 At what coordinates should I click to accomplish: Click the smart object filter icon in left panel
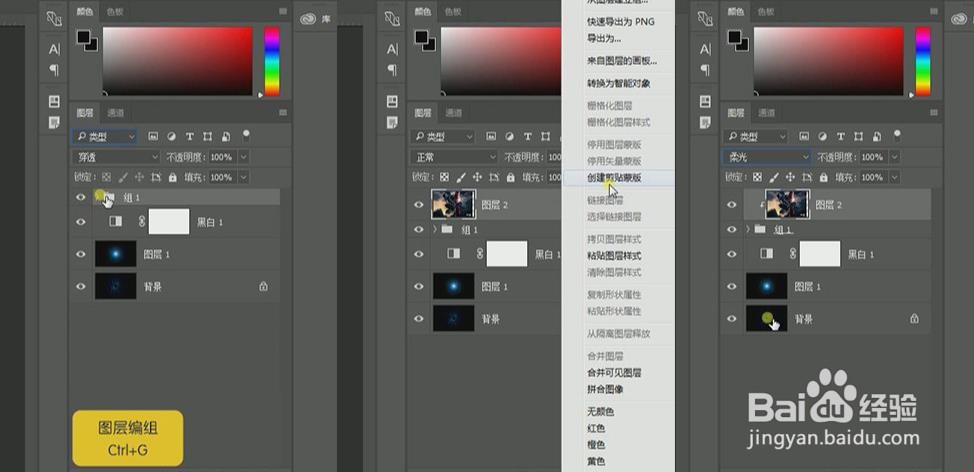pyautogui.click(x=226, y=136)
